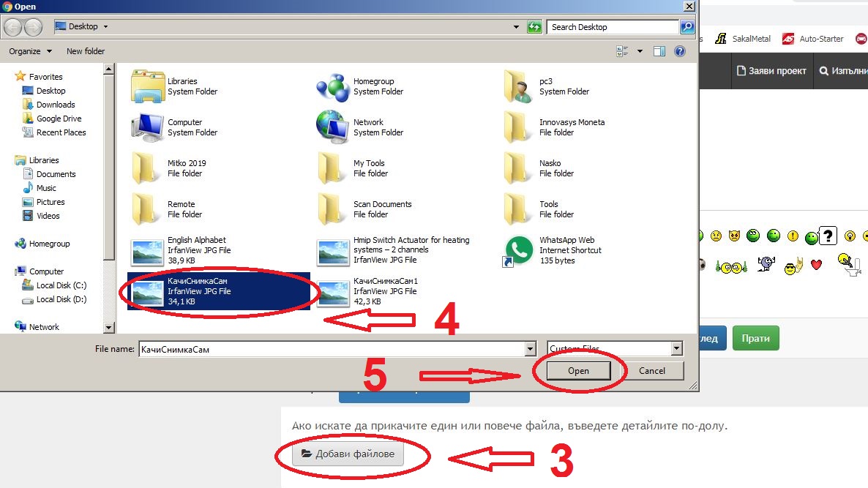868x488 pixels.
Task: Select Local Disk (C:) in navigation pane
Action: (61, 285)
